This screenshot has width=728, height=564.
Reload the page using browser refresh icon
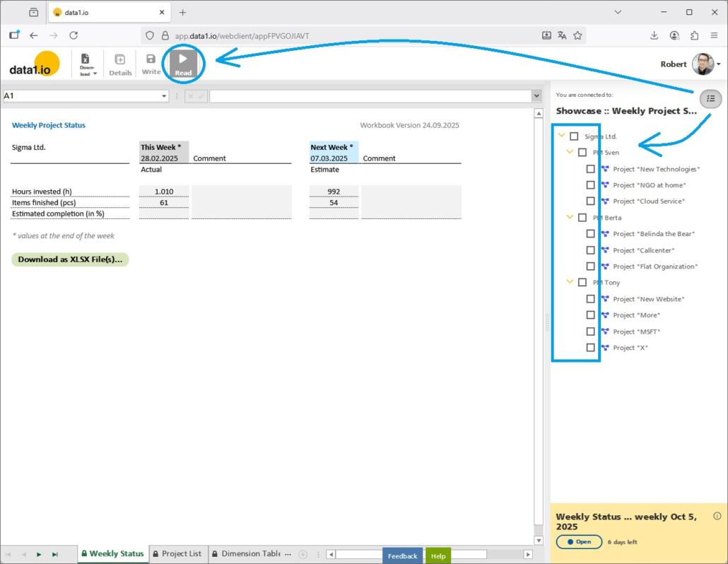(74, 35)
